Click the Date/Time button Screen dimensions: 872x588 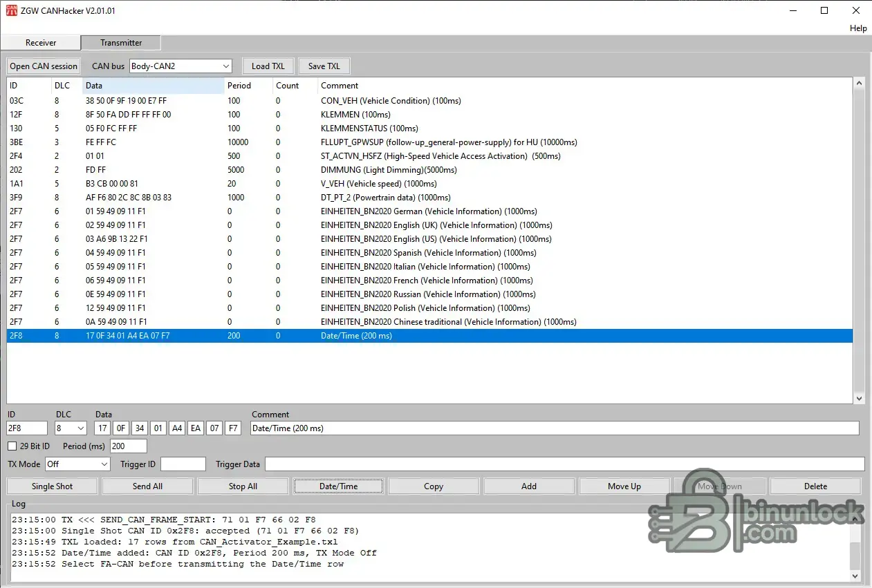point(338,486)
